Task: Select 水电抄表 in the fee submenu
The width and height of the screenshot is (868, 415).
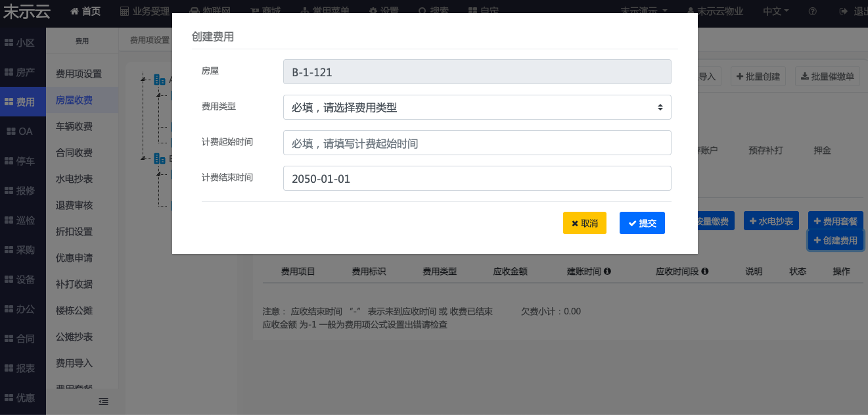Action: 74,179
